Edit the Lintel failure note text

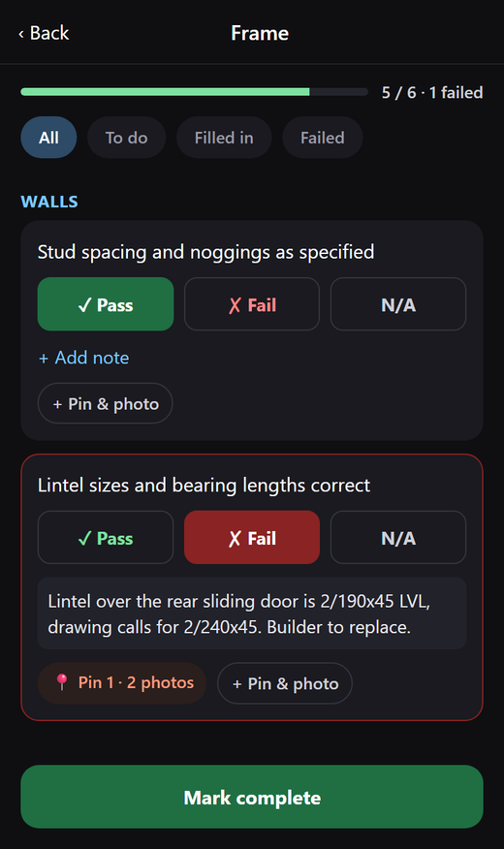pyautogui.click(x=252, y=613)
